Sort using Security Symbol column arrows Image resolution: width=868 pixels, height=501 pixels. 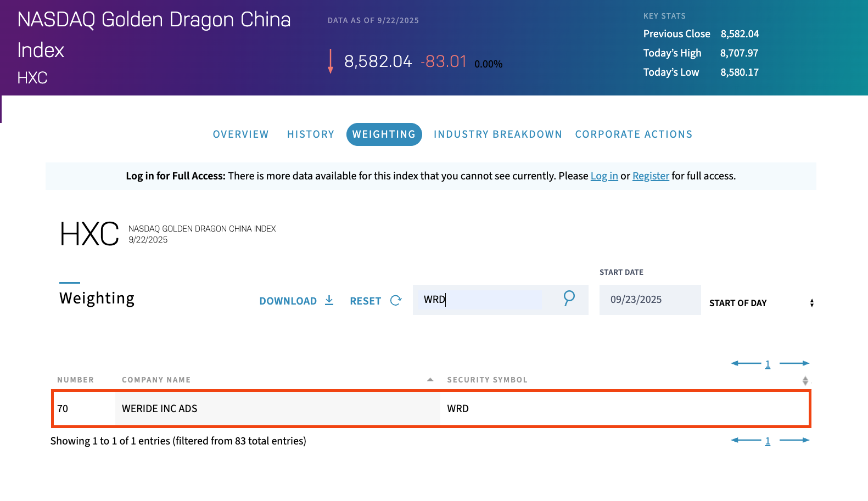tap(805, 380)
